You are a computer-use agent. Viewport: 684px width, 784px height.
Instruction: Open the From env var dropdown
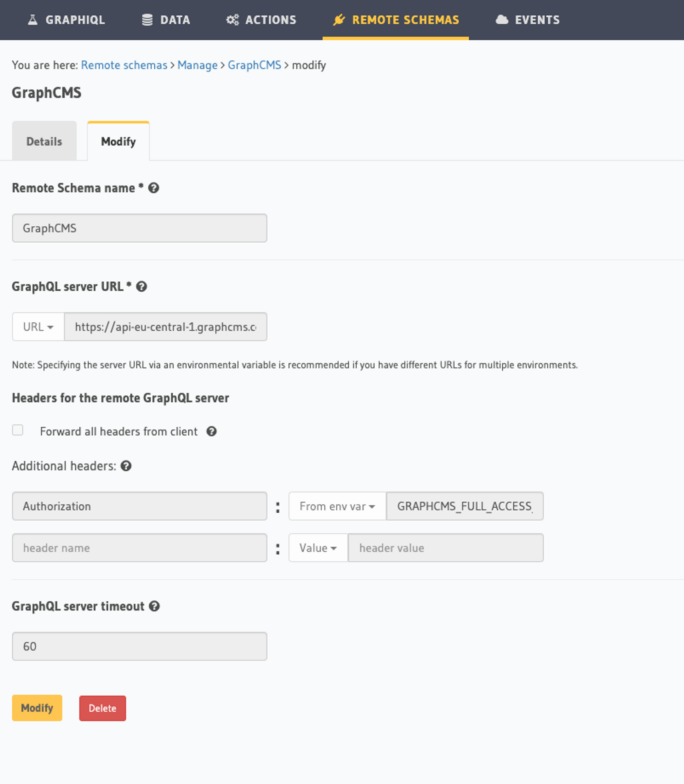click(337, 506)
